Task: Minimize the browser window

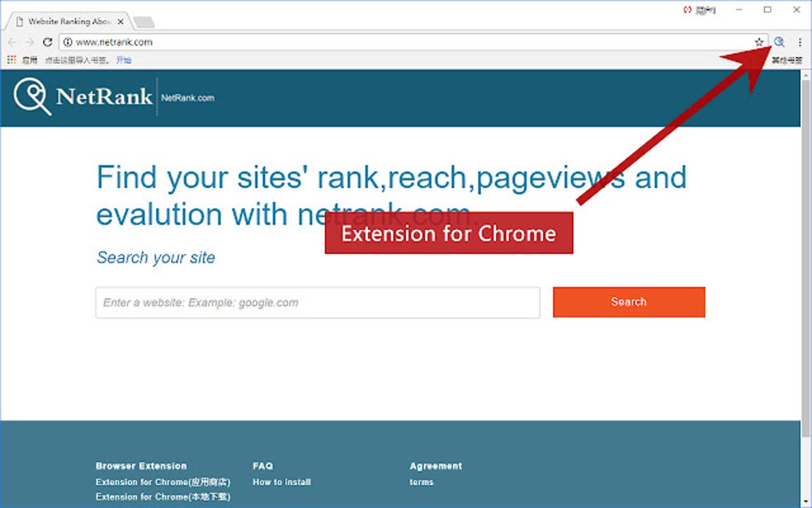Action: coord(739,10)
